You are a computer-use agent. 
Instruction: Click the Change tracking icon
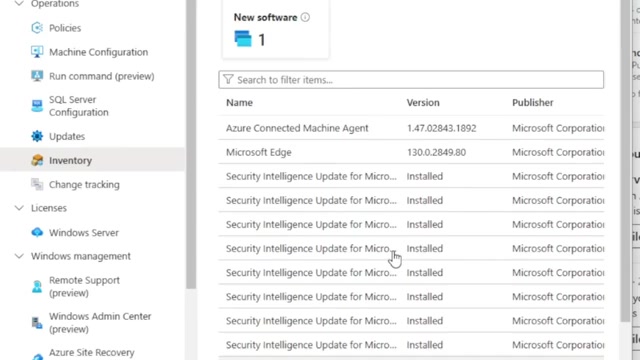click(37, 184)
